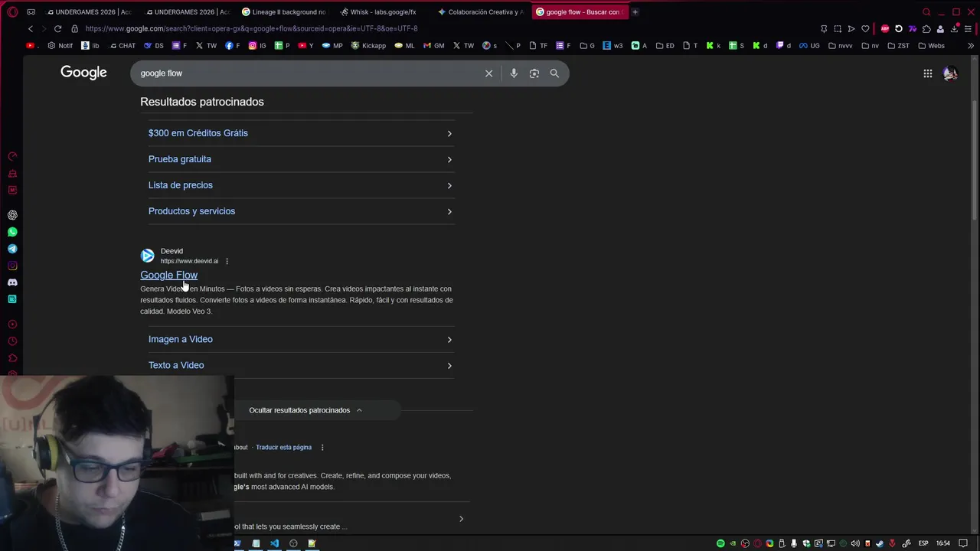Image resolution: width=980 pixels, height=551 pixels.
Task: Open GX Control speedometer in sidebar
Action: pyautogui.click(x=12, y=156)
